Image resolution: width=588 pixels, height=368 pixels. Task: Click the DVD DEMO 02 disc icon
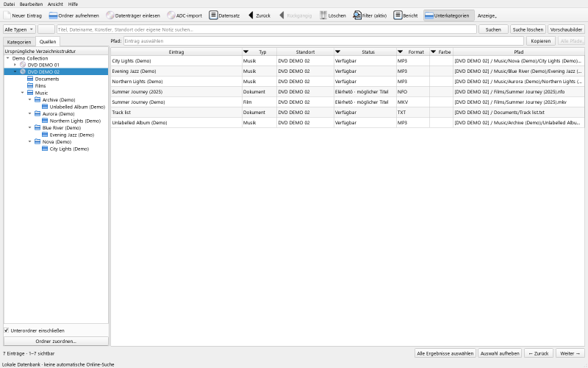[23, 71]
